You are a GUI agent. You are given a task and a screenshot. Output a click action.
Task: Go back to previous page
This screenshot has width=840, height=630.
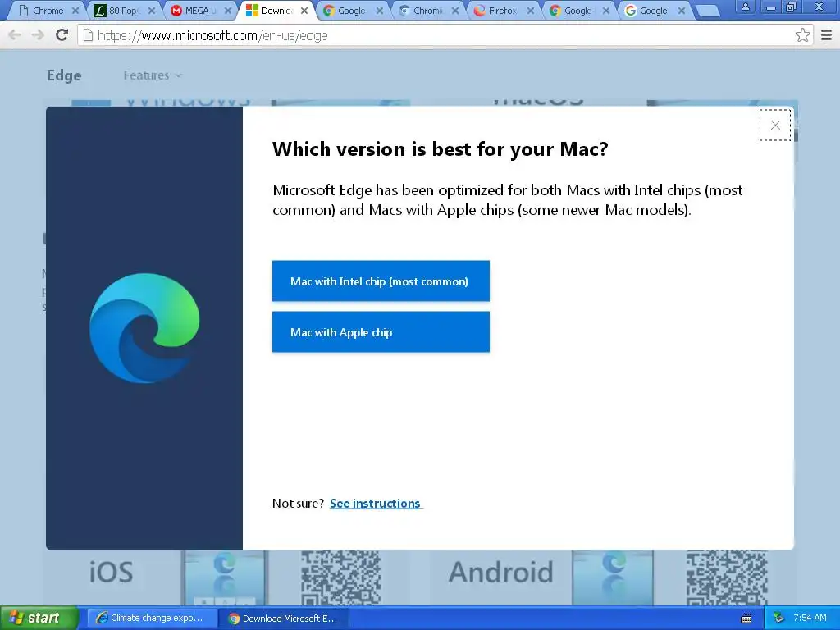point(15,35)
